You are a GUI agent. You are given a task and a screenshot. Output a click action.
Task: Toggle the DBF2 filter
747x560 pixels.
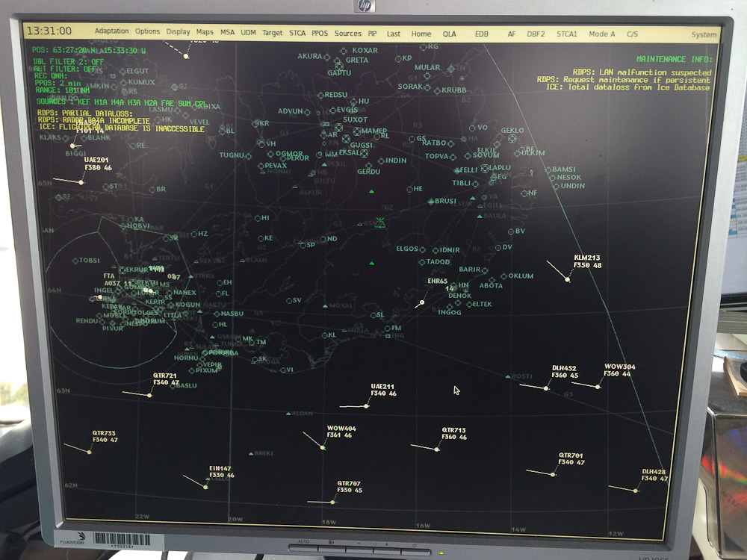[536, 34]
